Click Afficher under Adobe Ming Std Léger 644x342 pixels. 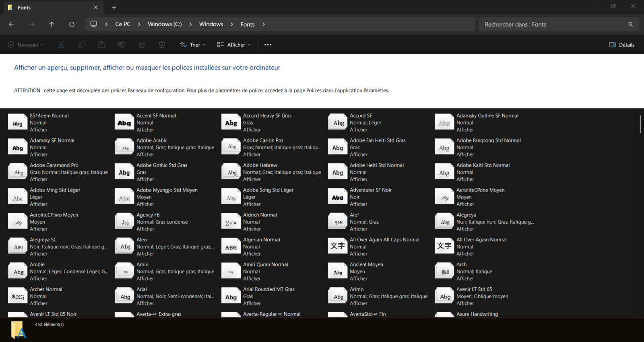pos(39,204)
